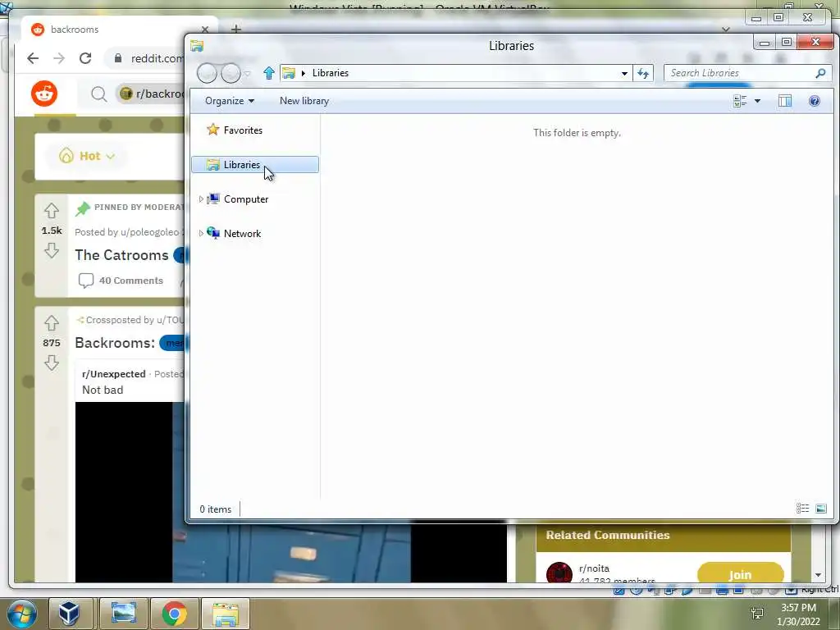Expand the Network tree node

201,234
